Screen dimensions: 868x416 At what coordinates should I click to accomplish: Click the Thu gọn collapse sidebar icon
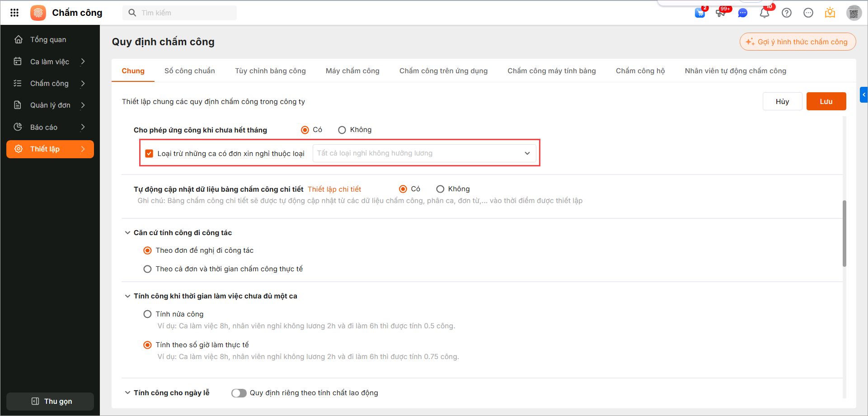(x=35, y=401)
